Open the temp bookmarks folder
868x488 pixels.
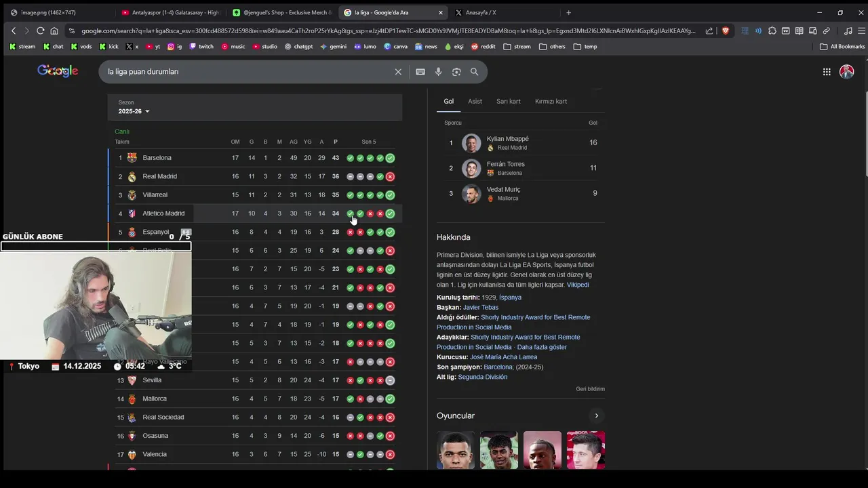585,47
